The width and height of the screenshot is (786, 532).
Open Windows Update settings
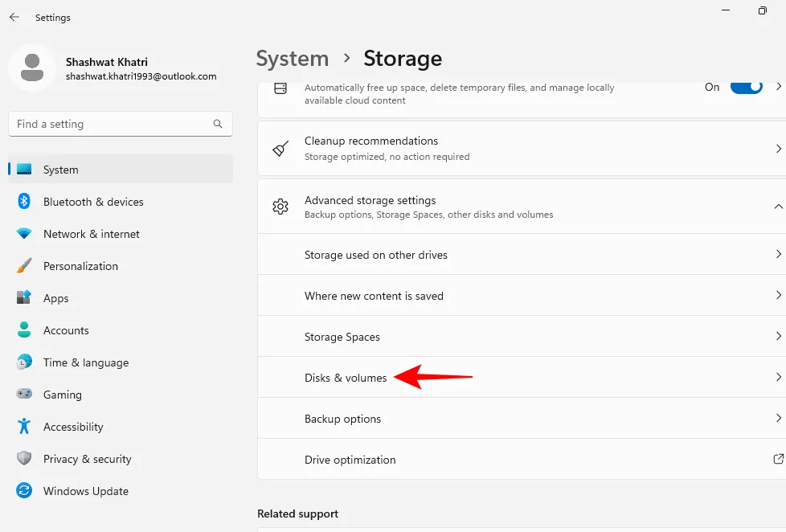[121, 490]
